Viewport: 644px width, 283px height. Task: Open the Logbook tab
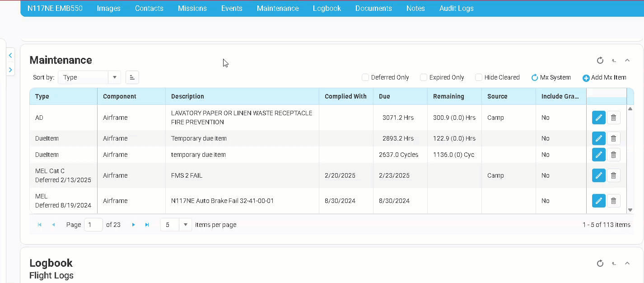(x=327, y=8)
